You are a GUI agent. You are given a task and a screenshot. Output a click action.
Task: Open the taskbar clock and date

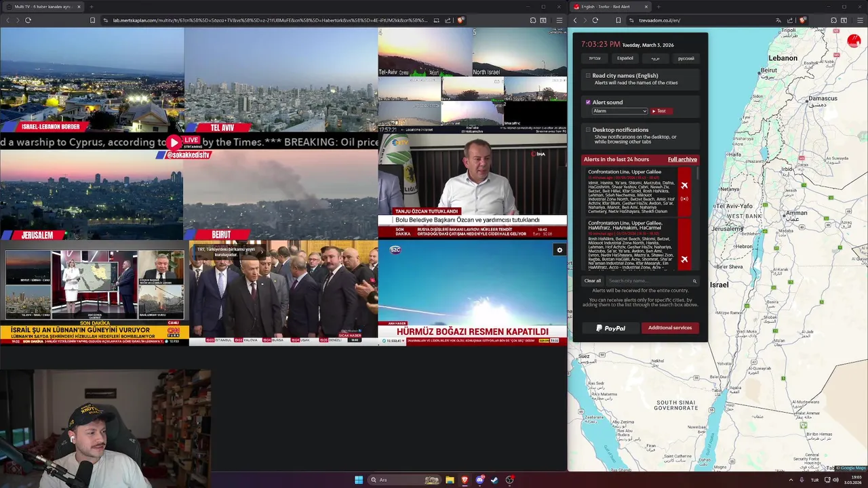pyautogui.click(x=854, y=480)
